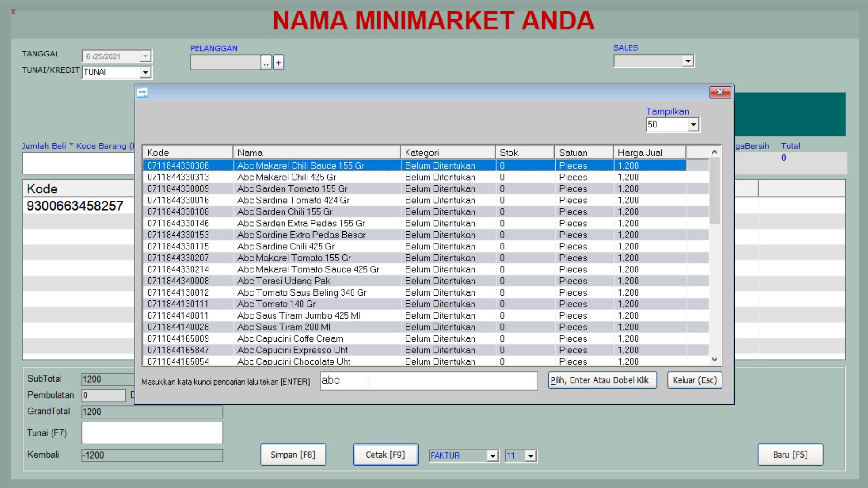Click the red x icon at top-left
This screenshot has height=488, width=868.
click(13, 12)
